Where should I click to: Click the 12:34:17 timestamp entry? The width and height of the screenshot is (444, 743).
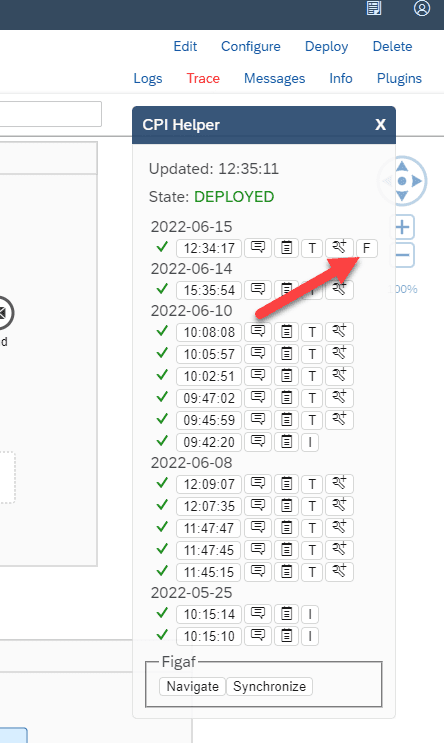[209, 248]
